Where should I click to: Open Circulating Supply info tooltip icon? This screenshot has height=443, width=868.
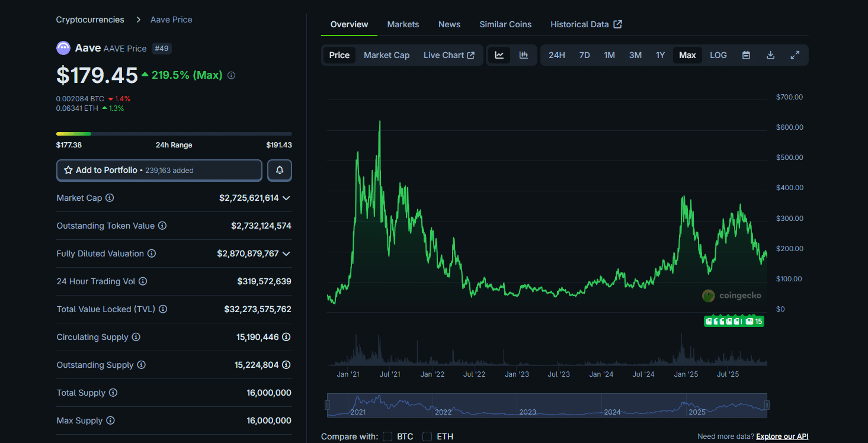(x=137, y=337)
